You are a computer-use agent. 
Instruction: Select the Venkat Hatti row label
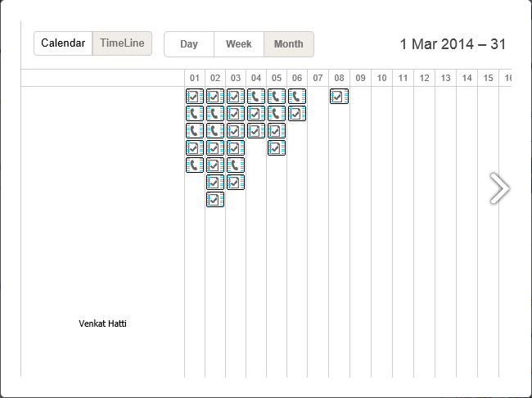[102, 323]
